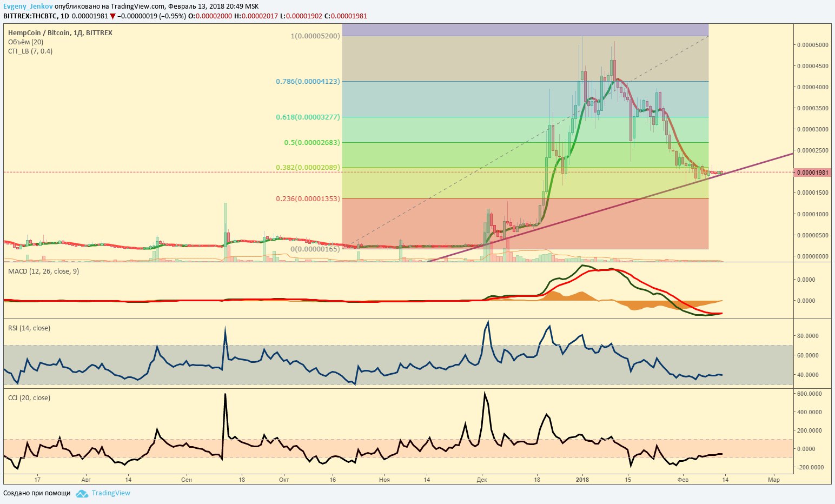Click the Fibonacci 0.236(0.00001353) level label
Image resolution: width=835 pixels, height=504 pixels.
(x=308, y=198)
